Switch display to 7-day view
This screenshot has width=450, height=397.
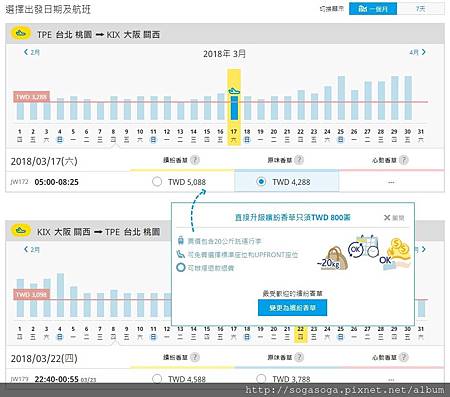[421, 9]
